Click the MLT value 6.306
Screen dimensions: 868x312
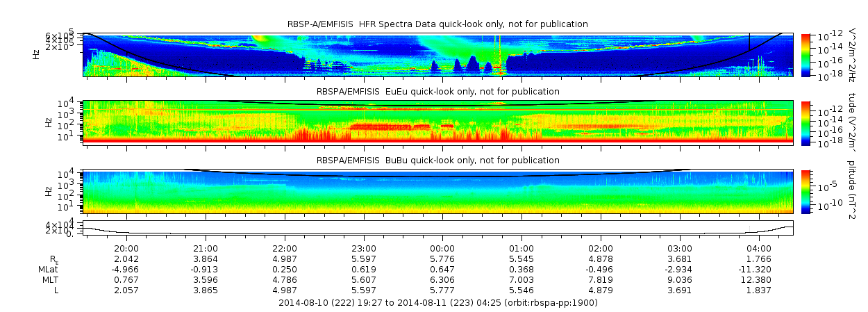[x=442, y=279]
